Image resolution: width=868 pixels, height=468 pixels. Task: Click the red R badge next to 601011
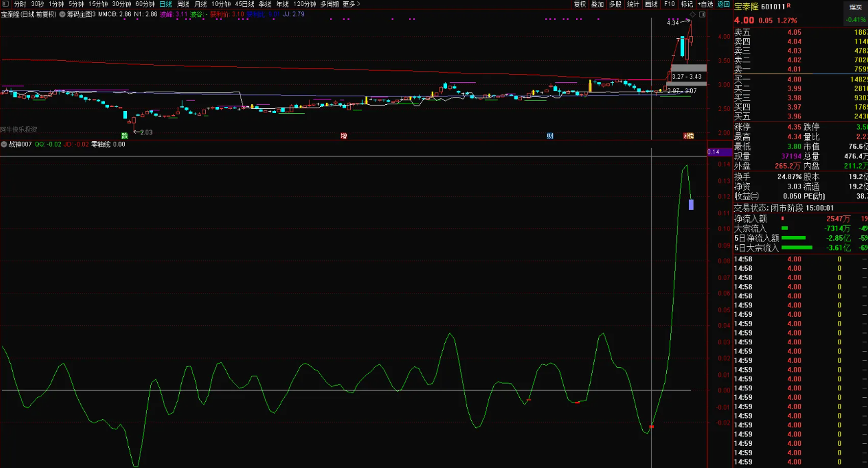coord(788,6)
